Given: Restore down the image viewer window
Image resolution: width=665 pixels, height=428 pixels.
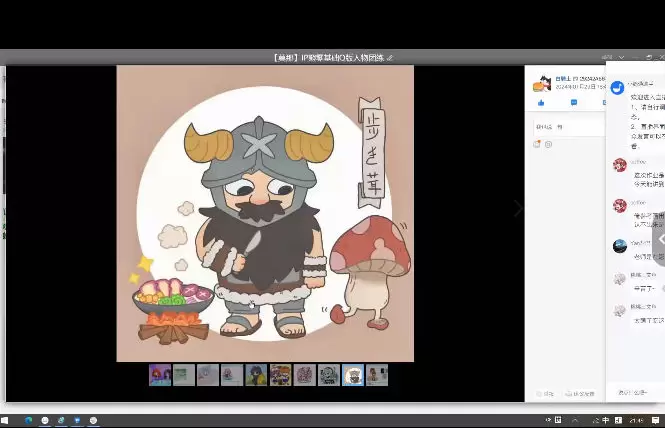Looking at the screenshot, I should click(648, 57).
